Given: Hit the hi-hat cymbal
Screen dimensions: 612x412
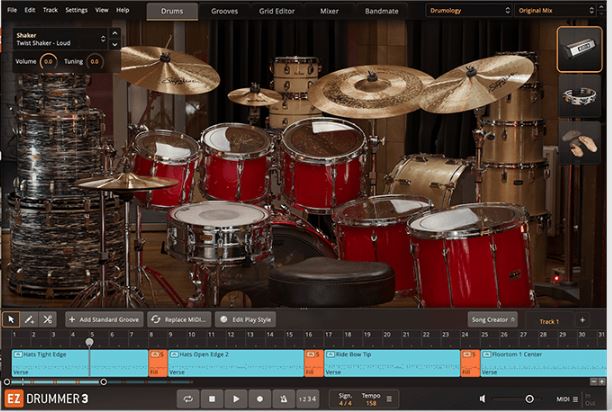Looking at the screenshot, I should [x=126, y=183].
